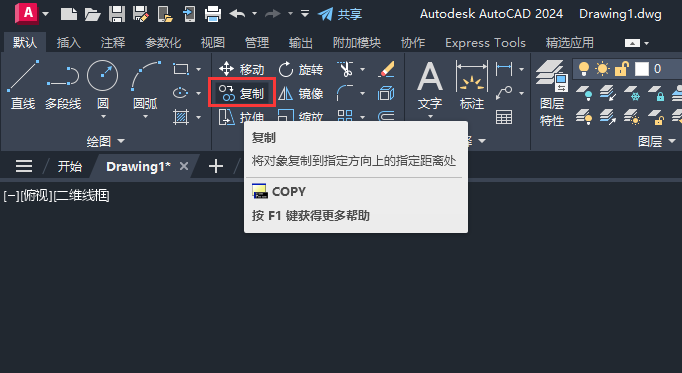
Task: Turn off selected object's layer icon
Action: (x=584, y=93)
